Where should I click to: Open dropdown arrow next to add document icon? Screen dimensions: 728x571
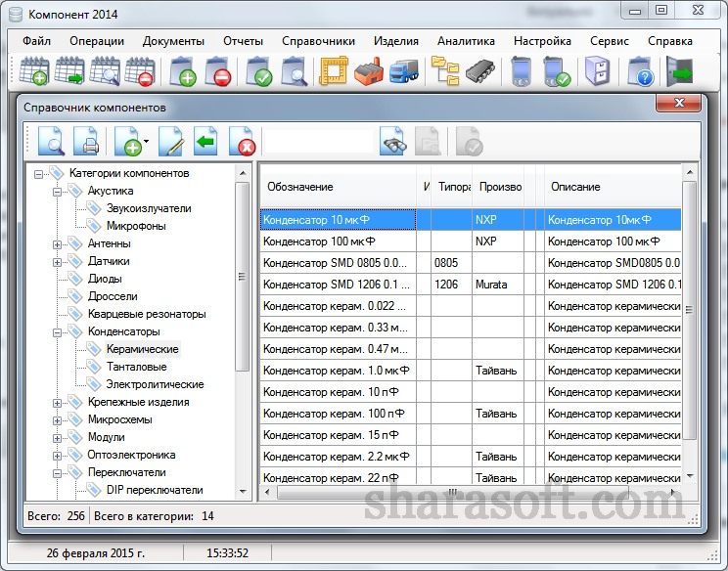[x=146, y=141]
